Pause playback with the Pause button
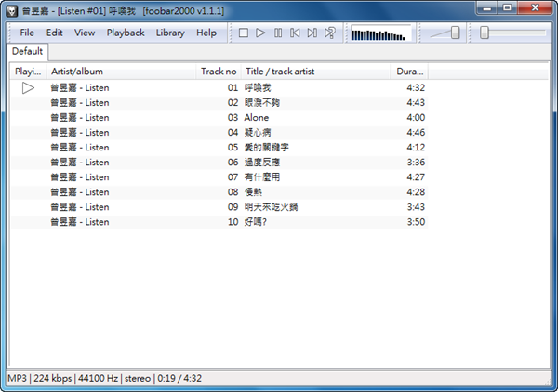 (278, 33)
